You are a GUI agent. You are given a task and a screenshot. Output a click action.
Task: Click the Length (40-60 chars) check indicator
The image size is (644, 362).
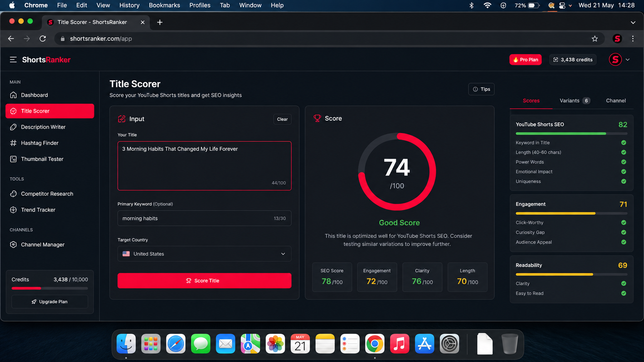624,152
